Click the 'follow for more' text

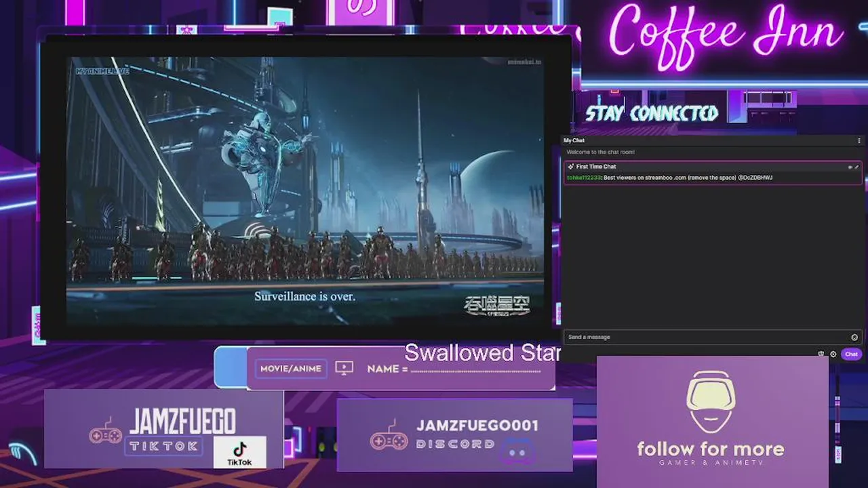pos(710,449)
